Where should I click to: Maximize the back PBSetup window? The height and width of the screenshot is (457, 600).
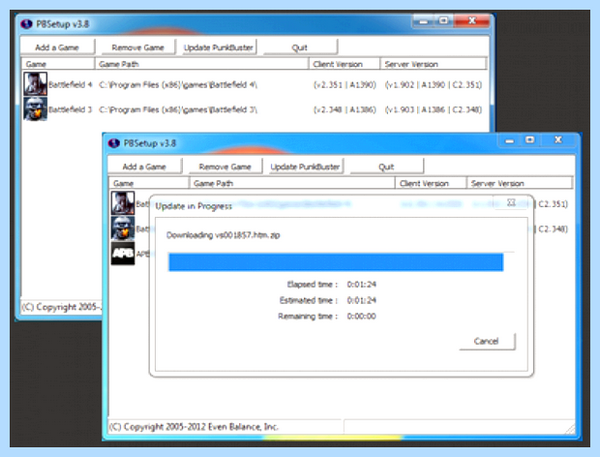[443, 21]
